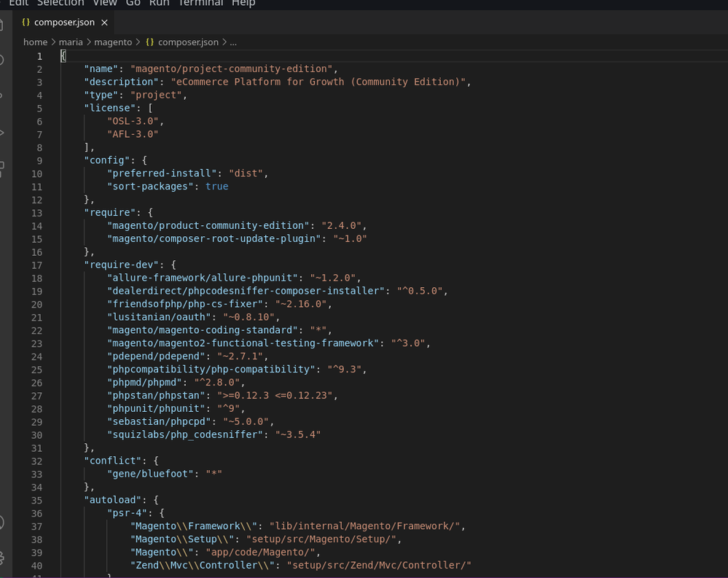728x578 pixels.
Task: Click "pdepend/pdepend" package name
Action: click(x=156, y=356)
